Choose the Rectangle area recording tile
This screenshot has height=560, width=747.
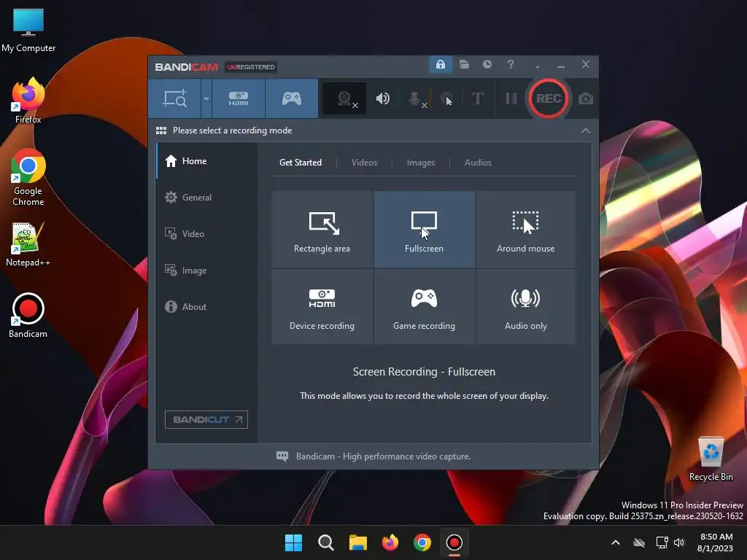pos(322,229)
